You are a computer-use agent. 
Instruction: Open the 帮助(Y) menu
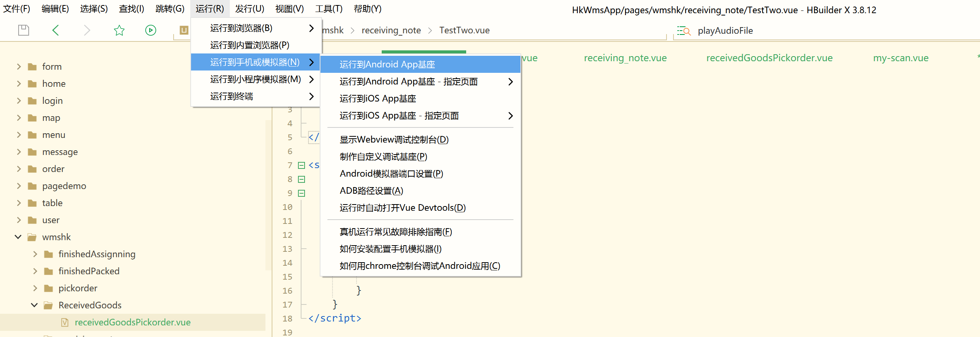(368, 9)
